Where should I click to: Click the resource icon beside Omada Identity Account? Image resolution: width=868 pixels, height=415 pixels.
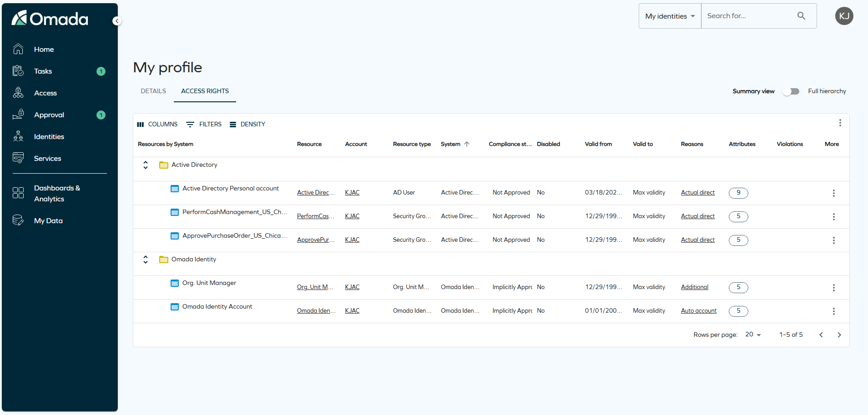[175, 307]
